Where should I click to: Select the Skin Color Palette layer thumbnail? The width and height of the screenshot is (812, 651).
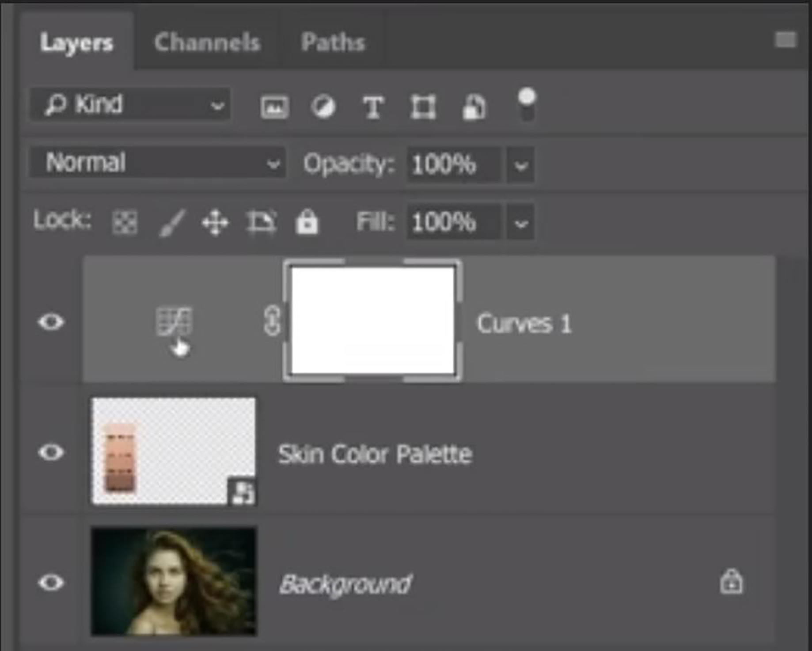173,451
